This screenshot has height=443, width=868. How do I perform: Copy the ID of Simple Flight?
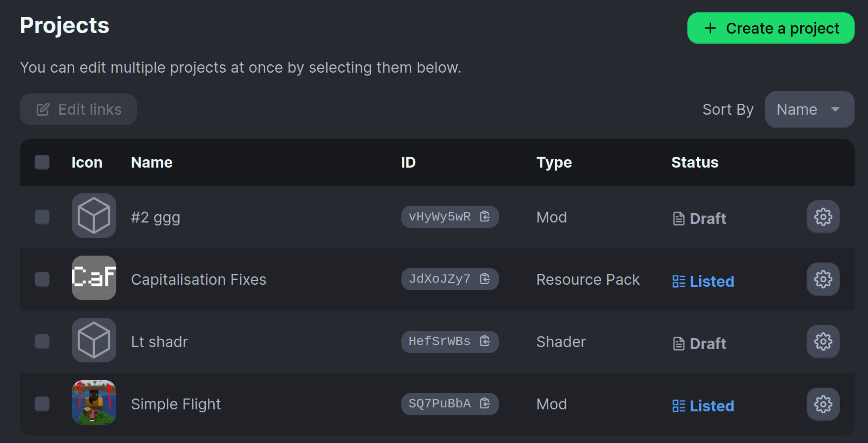point(484,403)
